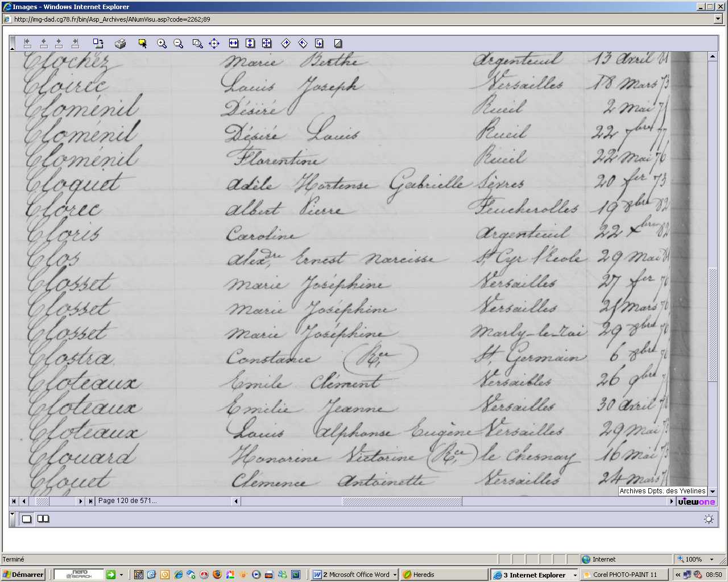Click the fit to width icon
Viewport: 728px width, 582px height.
click(233, 44)
